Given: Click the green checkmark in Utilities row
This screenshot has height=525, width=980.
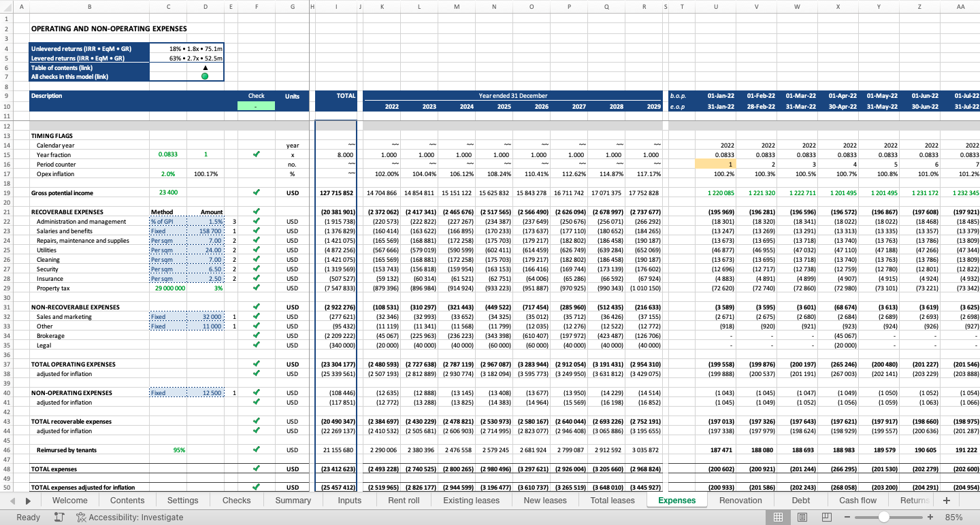Looking at the screenshot, I should click(x=256, y=250).
